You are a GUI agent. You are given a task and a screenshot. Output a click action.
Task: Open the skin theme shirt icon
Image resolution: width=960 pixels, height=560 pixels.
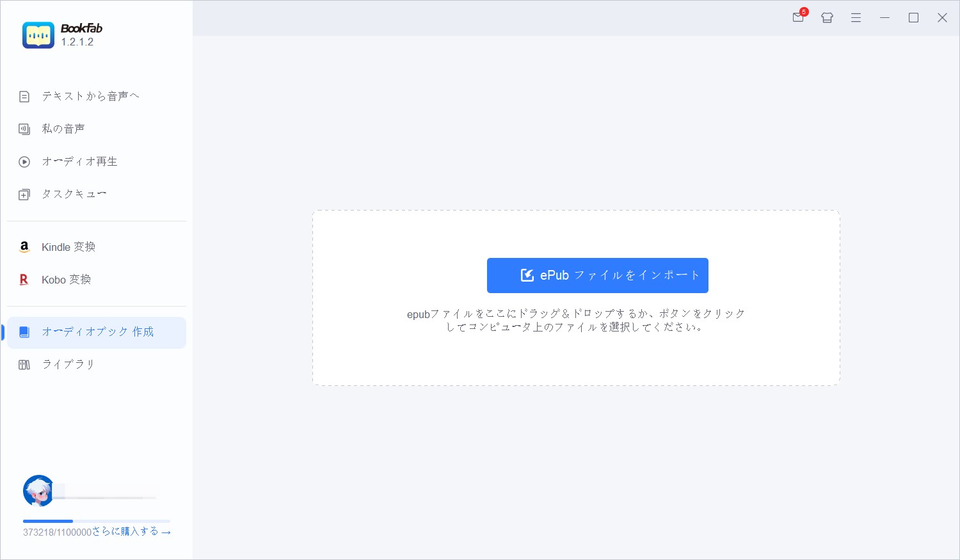(x=827, y=18)
